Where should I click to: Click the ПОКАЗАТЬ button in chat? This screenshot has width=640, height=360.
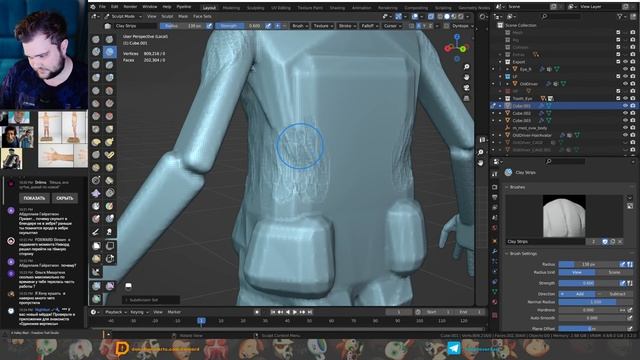click(x=34, y=198)
